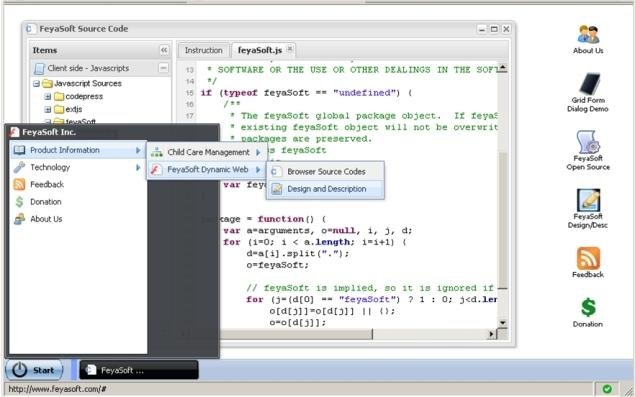Click the dollar icon beside Donation menu entry
The height and width of the screenshot is (397, 635).
(19, 202)
